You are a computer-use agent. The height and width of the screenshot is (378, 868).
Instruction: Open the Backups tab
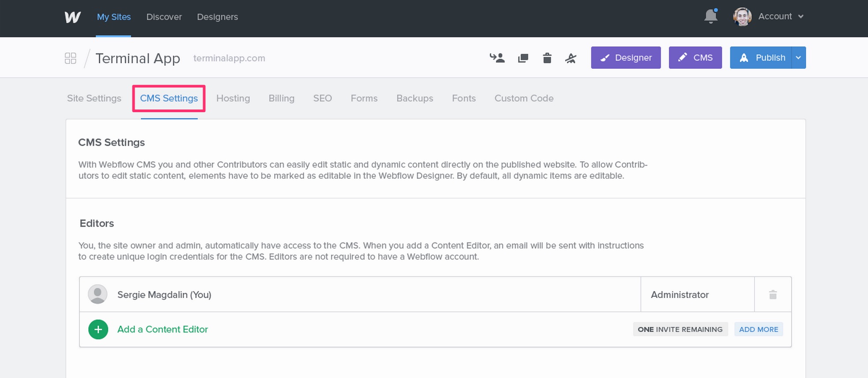point(415,98)
